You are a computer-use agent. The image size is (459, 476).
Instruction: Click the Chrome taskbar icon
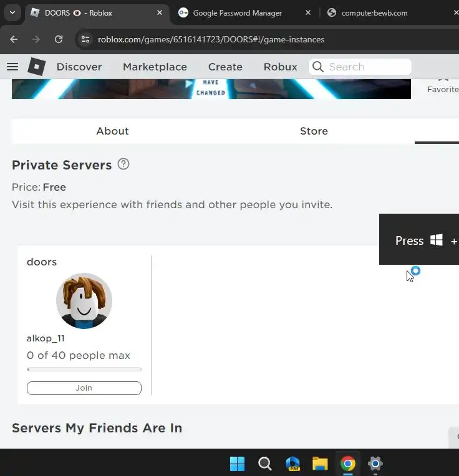coord(348,464)
